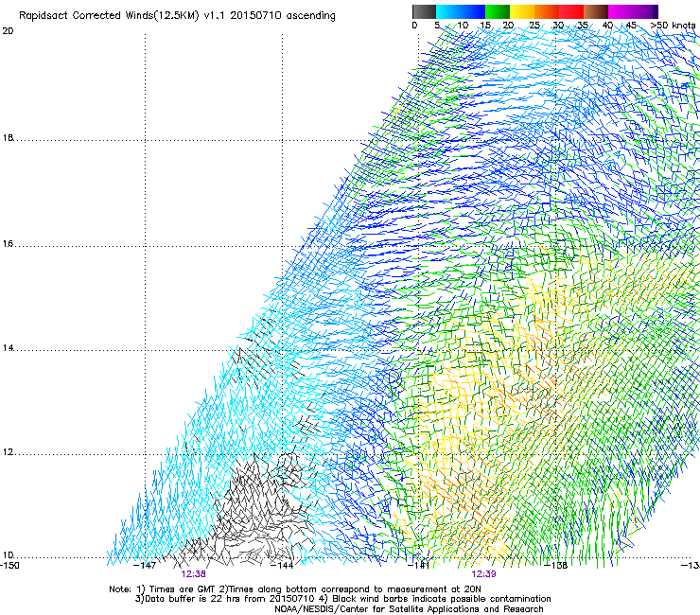Click the longitude label '-150'
This screenshot has height=615, width=700.
(x=9, y=566)
